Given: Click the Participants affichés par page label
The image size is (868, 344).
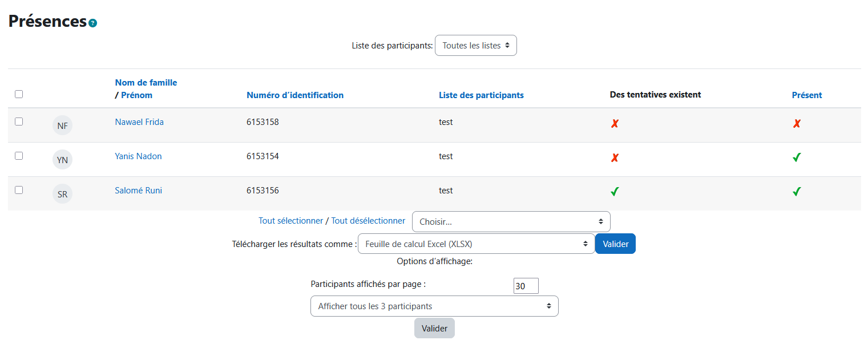Looking at the screenshot, I should [368, 284].
